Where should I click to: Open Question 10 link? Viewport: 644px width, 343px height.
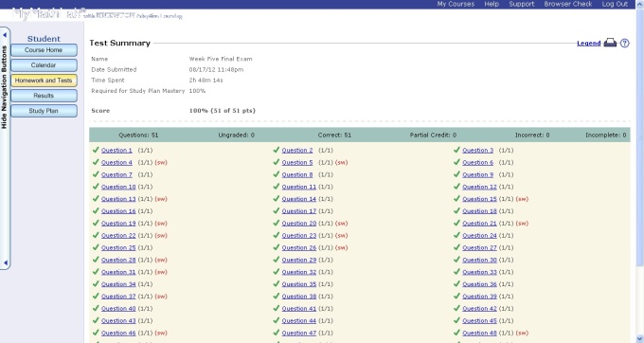tap(118, 187)
